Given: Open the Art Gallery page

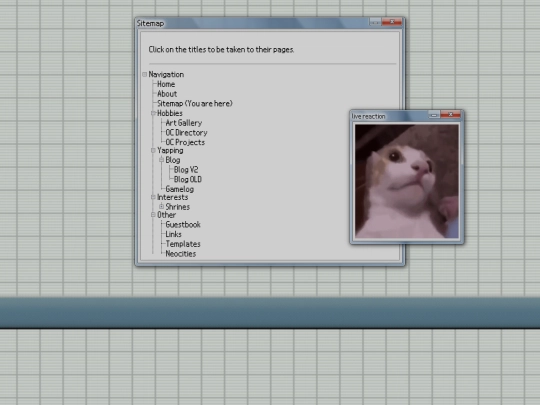Looking at the screenshot, I should coord(184,123).
